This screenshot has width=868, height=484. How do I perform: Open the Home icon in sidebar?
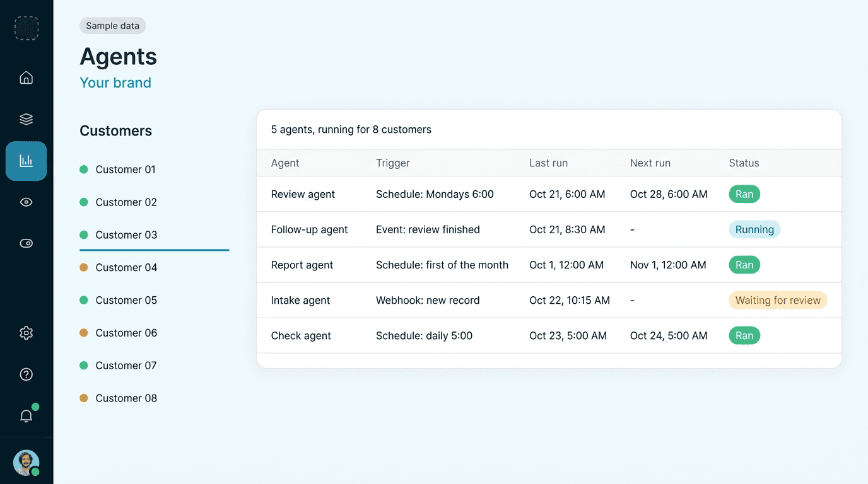[x=26, y=78]
